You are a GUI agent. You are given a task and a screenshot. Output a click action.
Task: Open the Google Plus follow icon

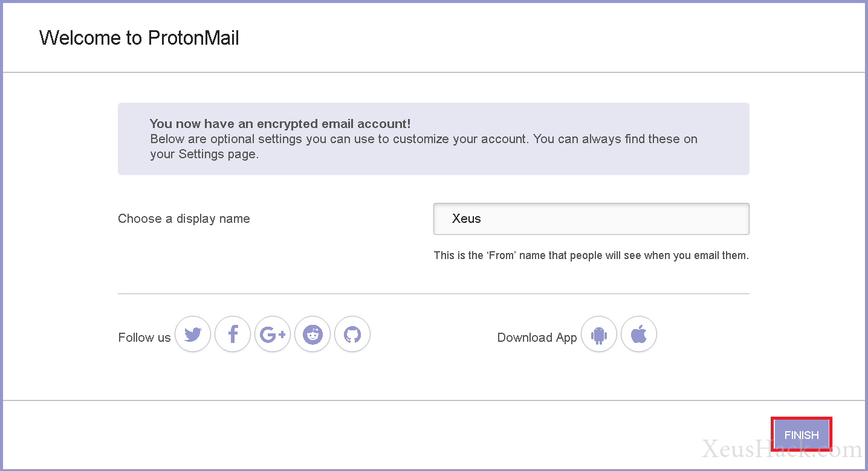273,334
